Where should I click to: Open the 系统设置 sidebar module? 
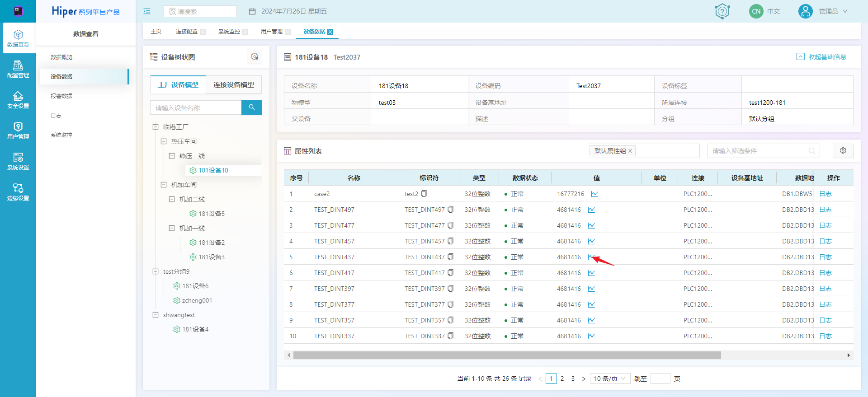click(x=18, y=161)
